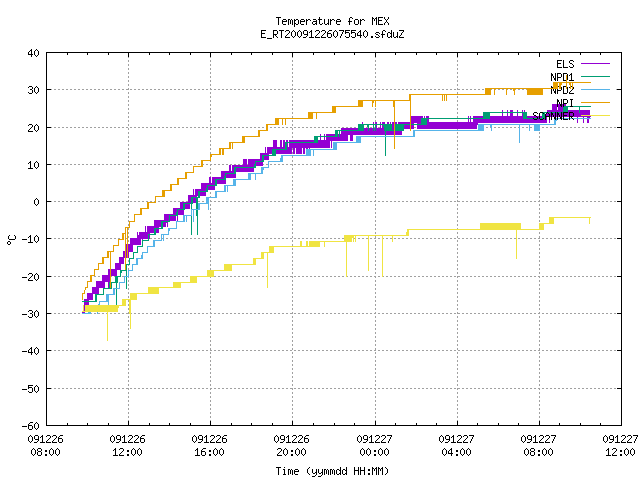640x480 pixels.
Task: Click the y-axis label -20
Action: click(31, 277)
